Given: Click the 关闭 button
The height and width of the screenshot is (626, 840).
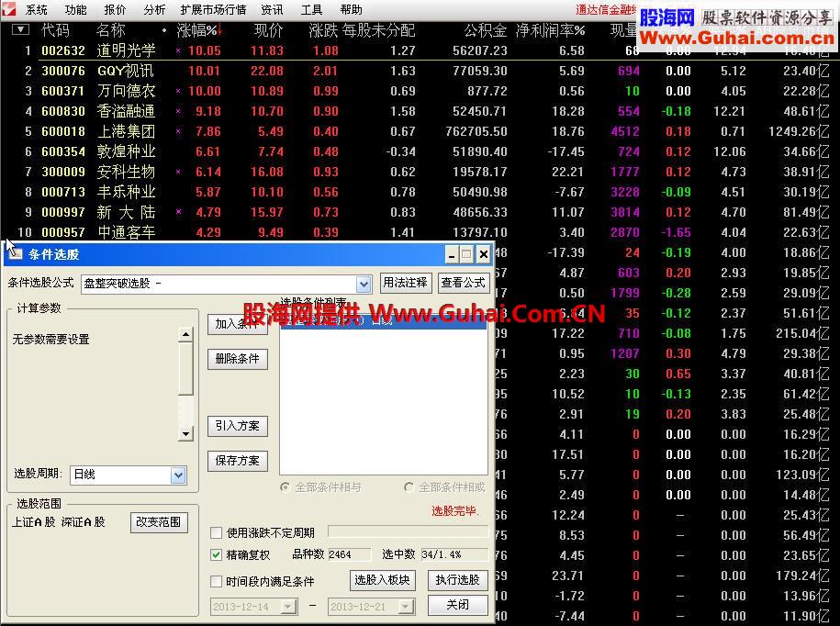Looking at the screenshot, I should click(x=457, y=605).
